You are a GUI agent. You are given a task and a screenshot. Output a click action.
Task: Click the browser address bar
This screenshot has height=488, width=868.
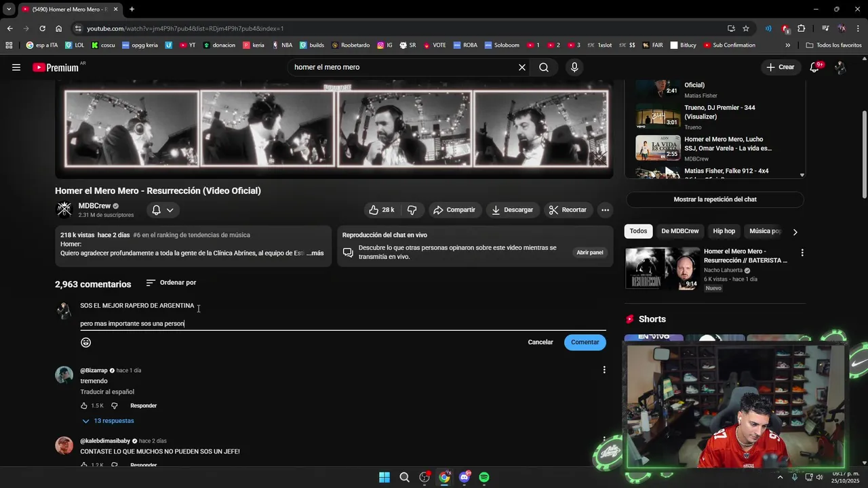(400, 28)
